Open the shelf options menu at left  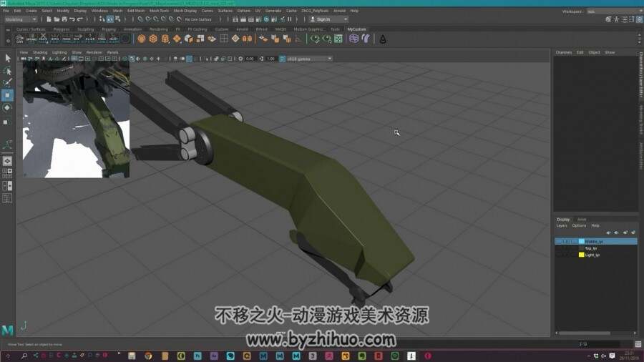[x=8, y=41]
